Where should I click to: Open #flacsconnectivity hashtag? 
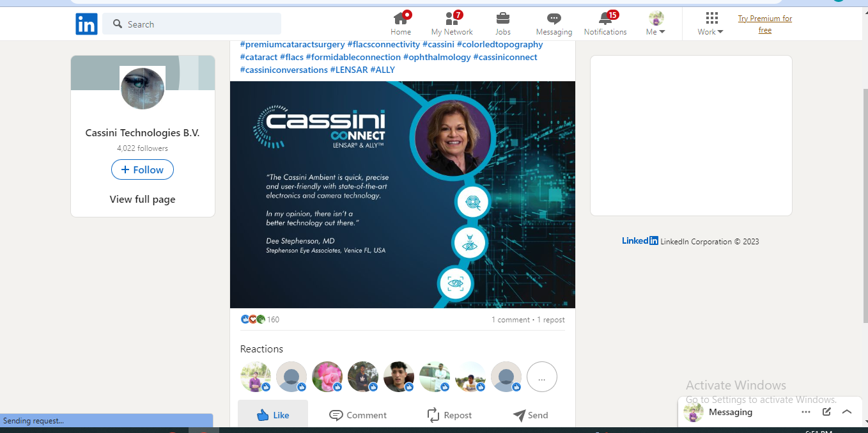pyautogui.click(x=384, y=44)
